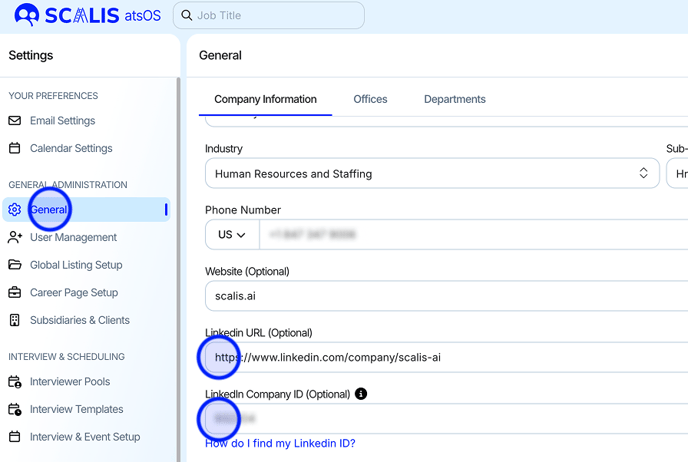Open the Sub-industry dropdown
The image size is (688, 462).
click(x=677, y=174)
